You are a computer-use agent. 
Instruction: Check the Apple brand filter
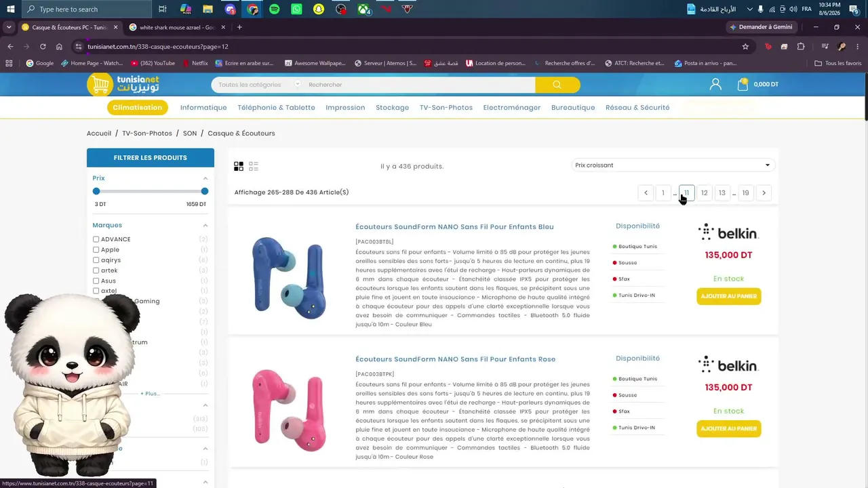pyautogui.click(x=96, y=249)
